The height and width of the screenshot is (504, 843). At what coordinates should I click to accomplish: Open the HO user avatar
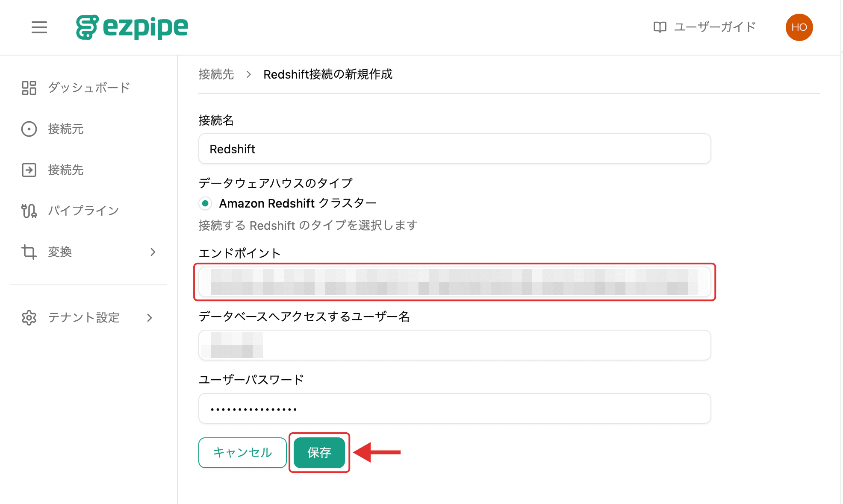799,27
